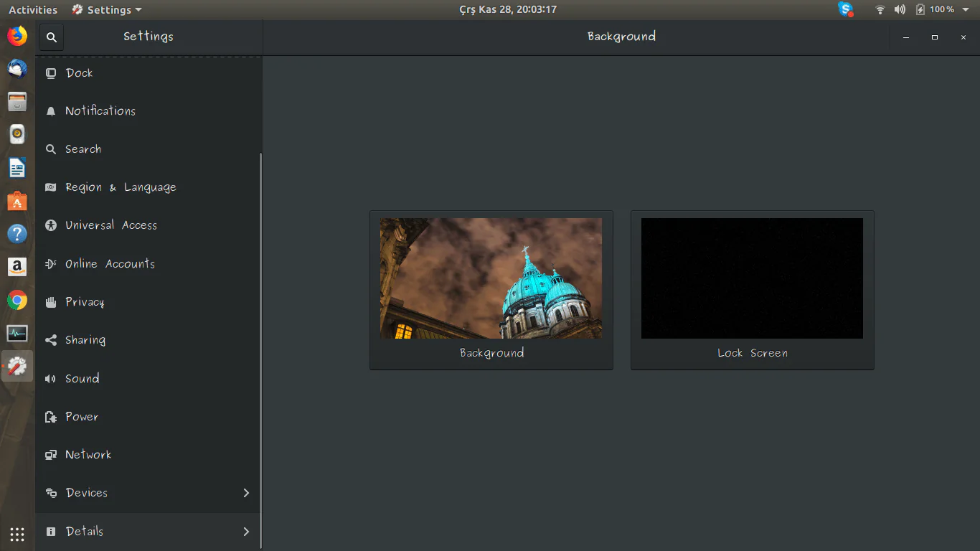Open LibreOffice Writer from the dock

coord(17,168)
